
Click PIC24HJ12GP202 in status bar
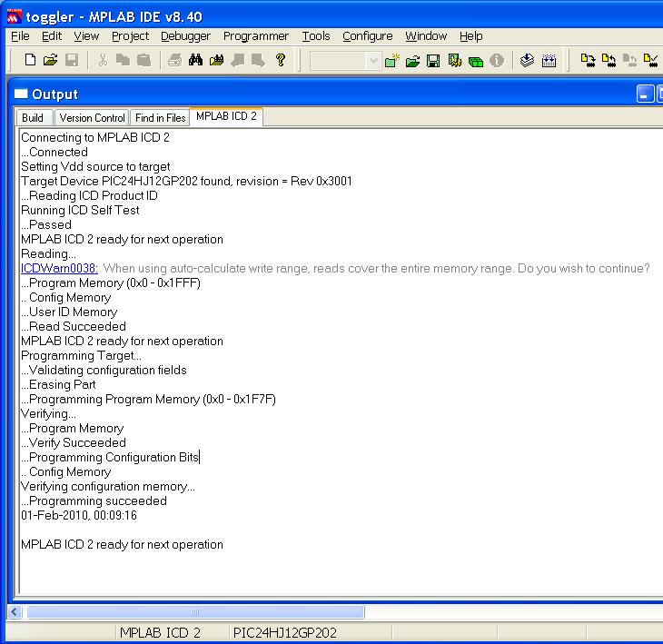pyautogui.click(x=284, y=632)
